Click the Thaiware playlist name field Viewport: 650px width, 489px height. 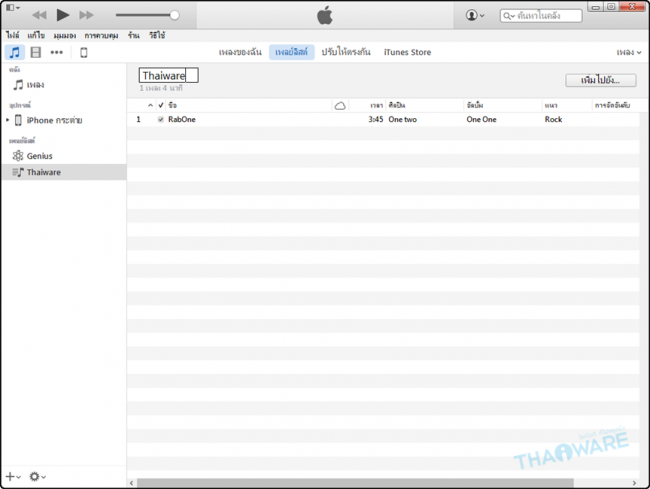coord(168,75)
